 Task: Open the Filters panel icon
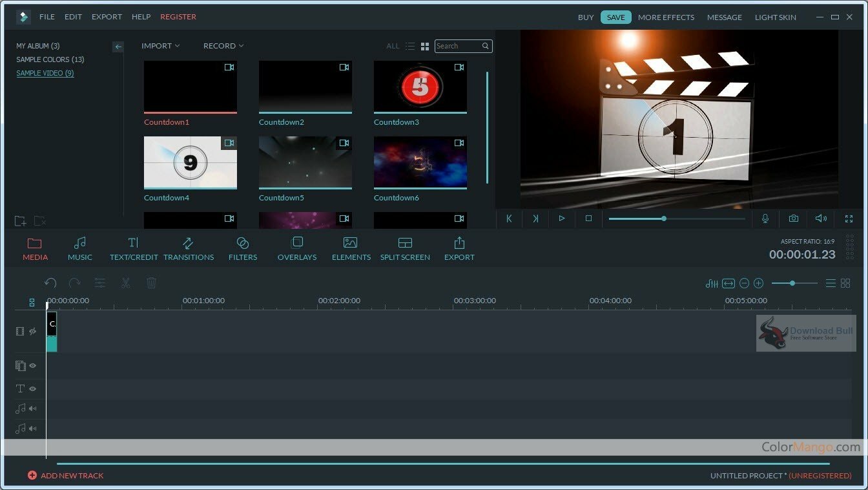coord(243,249)
